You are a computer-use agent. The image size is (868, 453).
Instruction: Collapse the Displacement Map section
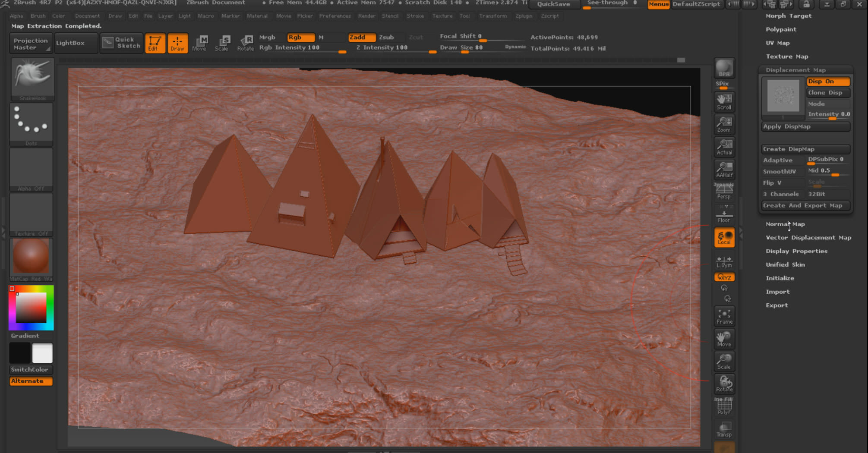(795, 69)
